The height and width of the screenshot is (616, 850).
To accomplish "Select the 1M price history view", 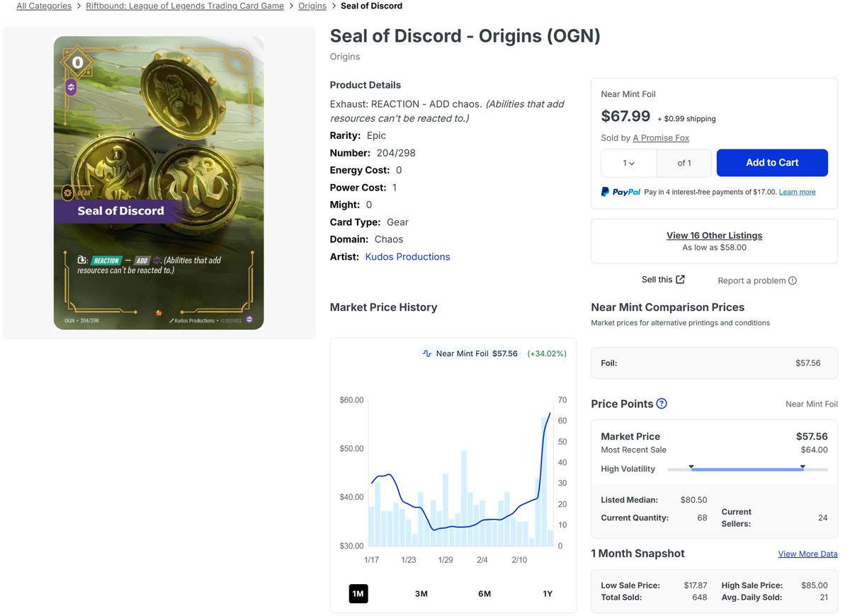I will 358,594.
